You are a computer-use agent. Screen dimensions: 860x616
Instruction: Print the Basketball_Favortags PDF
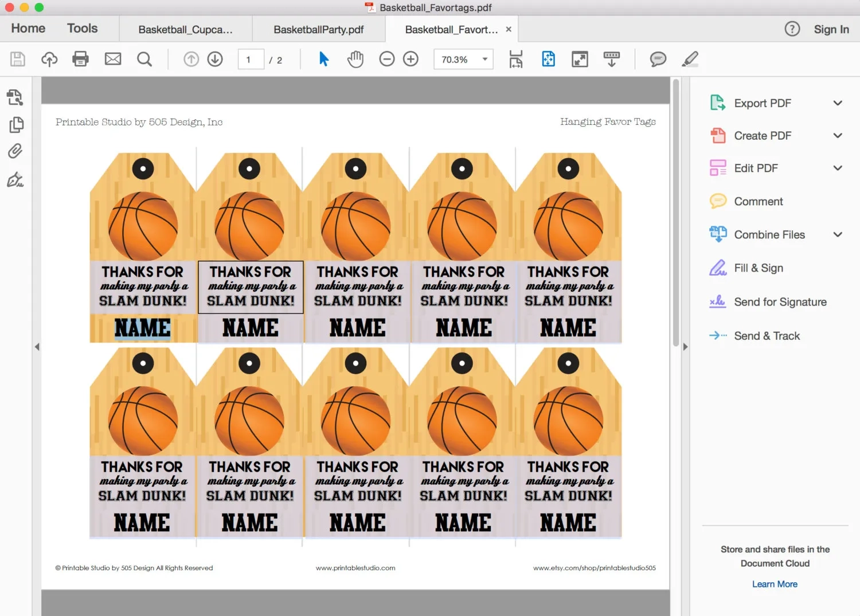80,59
